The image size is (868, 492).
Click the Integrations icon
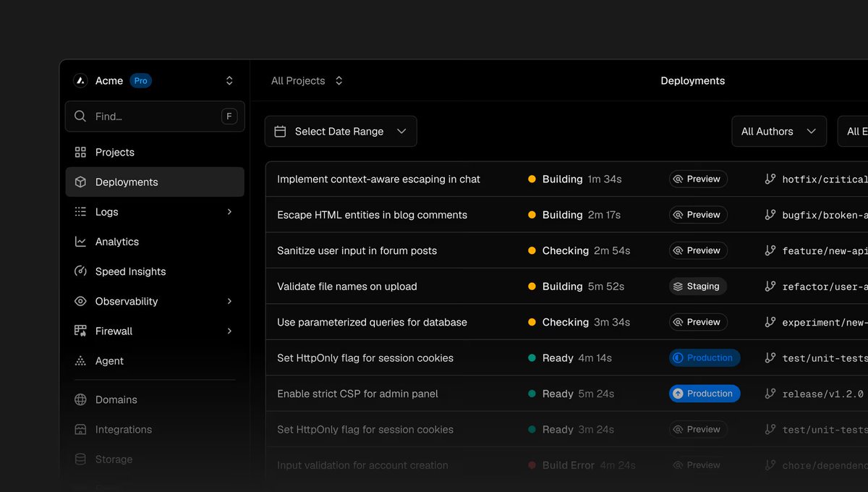tap(80, 430)
